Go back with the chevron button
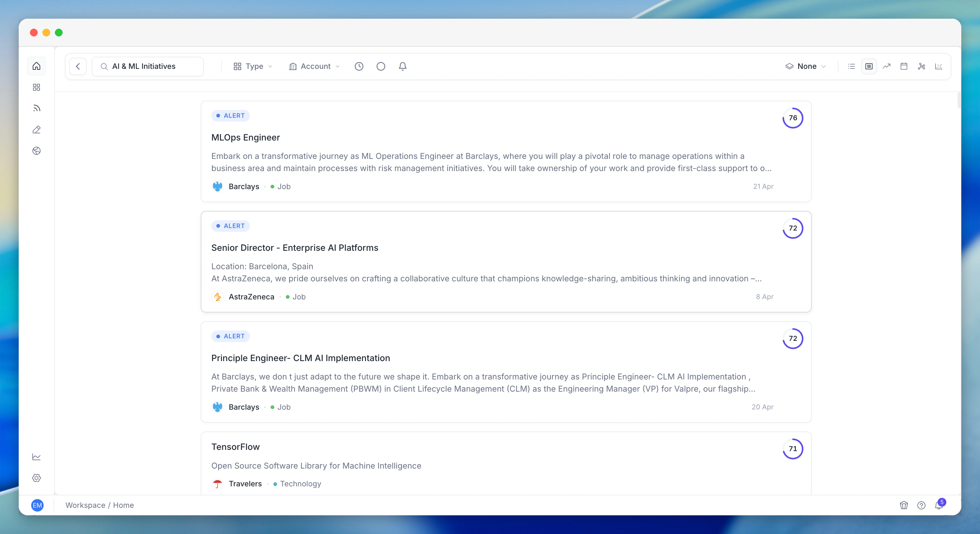 click(x=78, y=66)
